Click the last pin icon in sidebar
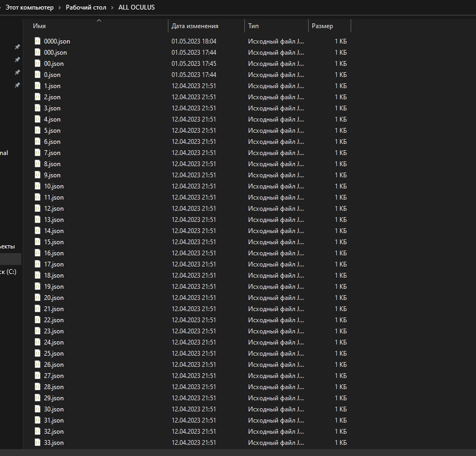This screenshot has height=456, width=476. pyautogui.click(x=17, y=85)
